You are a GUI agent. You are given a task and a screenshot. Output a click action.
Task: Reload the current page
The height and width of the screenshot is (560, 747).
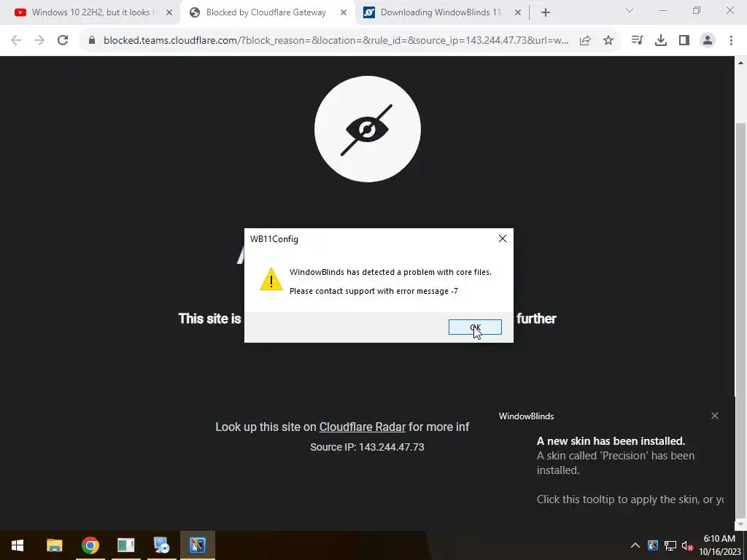coord(63,41)
